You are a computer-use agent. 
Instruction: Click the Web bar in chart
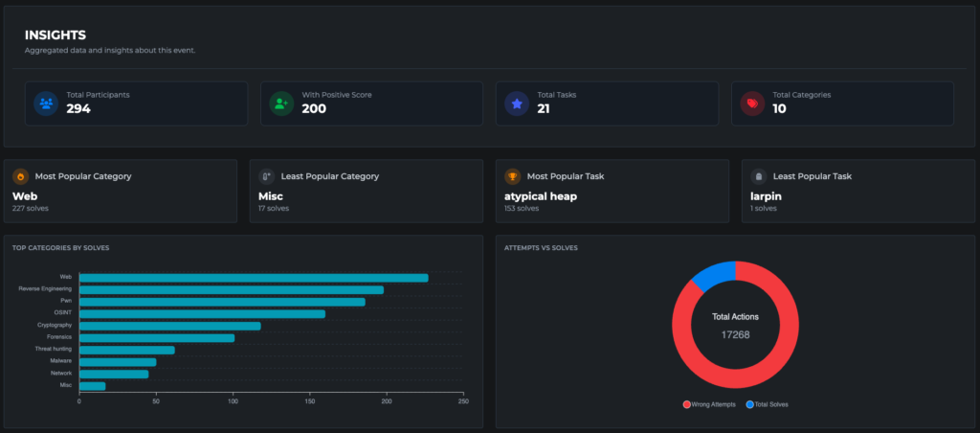click(x=254, y=278)
